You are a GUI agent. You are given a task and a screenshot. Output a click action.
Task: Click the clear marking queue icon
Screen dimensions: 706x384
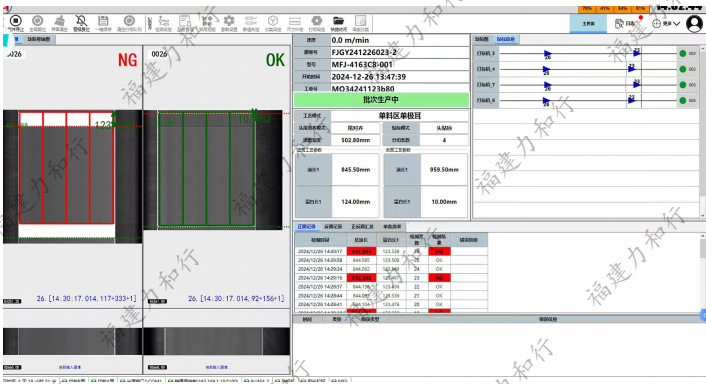click(129, 21)
